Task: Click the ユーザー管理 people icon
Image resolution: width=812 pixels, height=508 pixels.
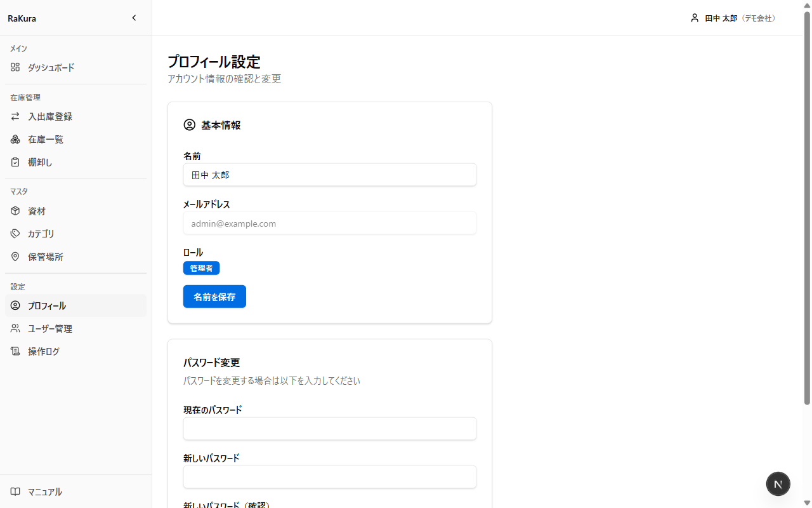Action: (x=15, y=329)
